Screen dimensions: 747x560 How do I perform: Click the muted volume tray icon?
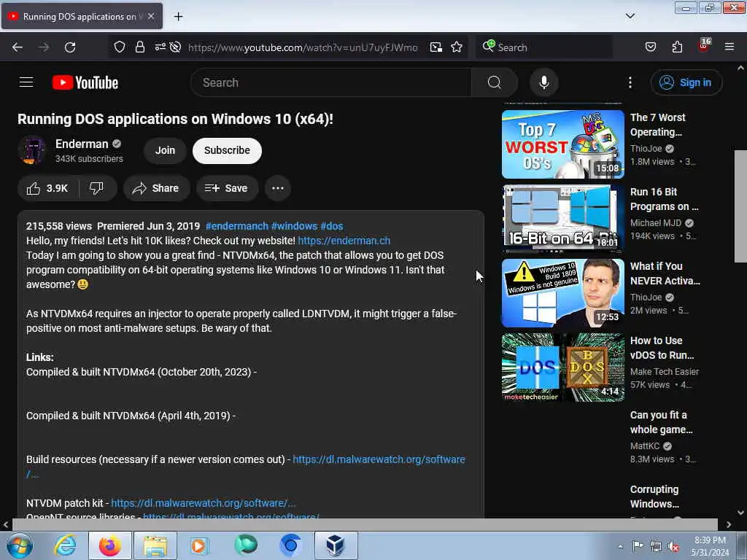pos(673,547)
